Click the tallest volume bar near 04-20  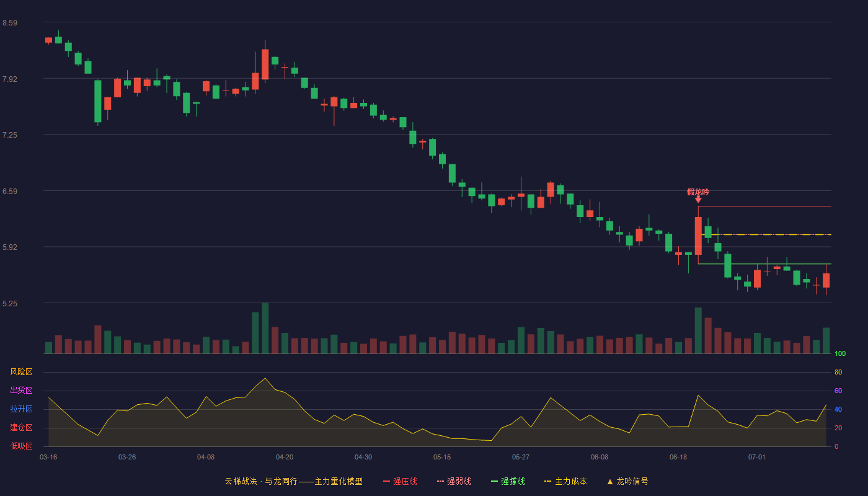pos(265,328)
